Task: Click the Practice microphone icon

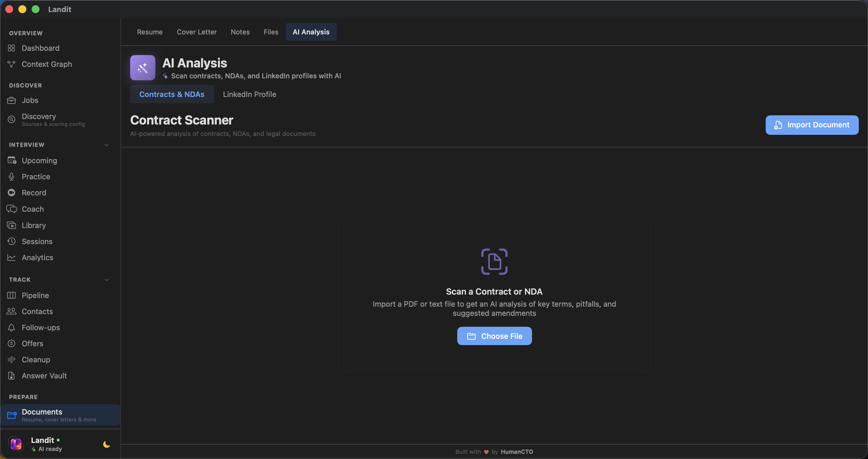Action: point(11,177)
